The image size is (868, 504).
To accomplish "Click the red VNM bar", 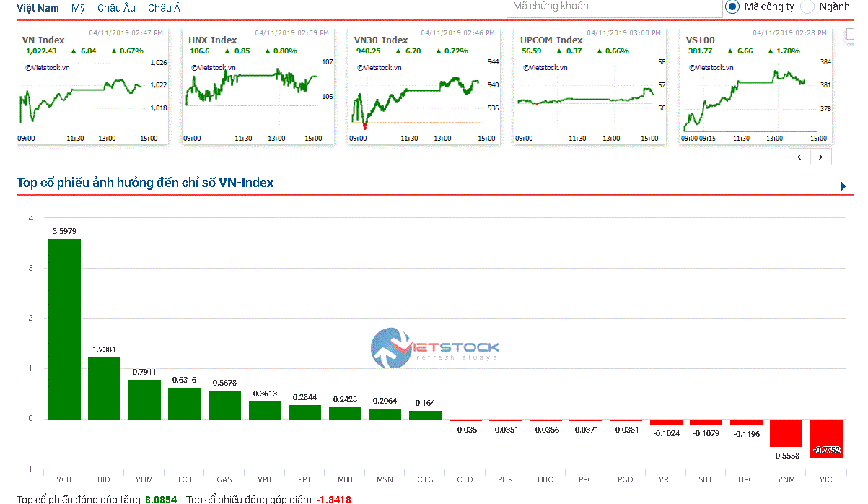I will (786, 433).
